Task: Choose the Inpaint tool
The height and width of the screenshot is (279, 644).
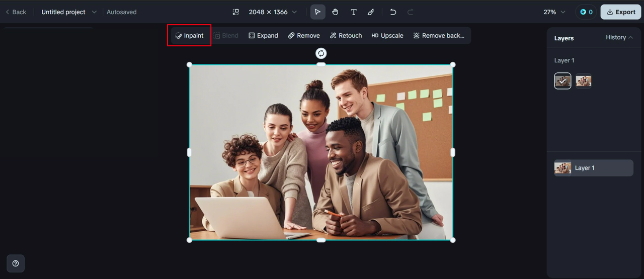Action: 189,36
